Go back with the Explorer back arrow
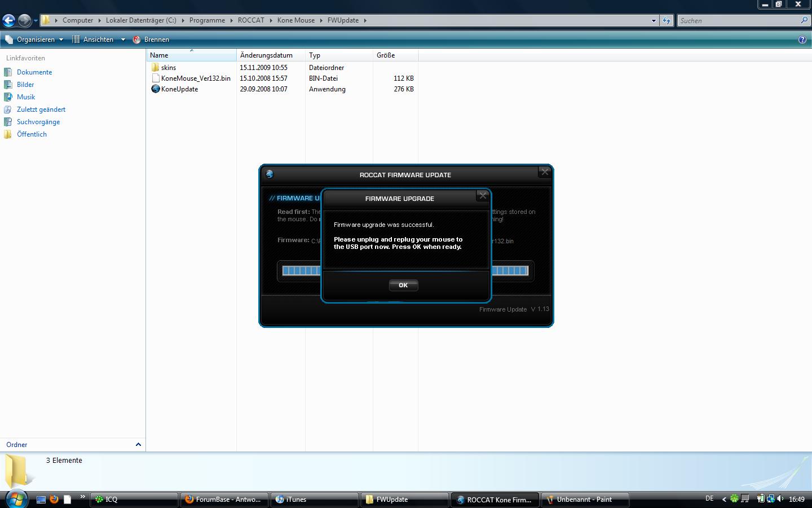 coord(8,21)
